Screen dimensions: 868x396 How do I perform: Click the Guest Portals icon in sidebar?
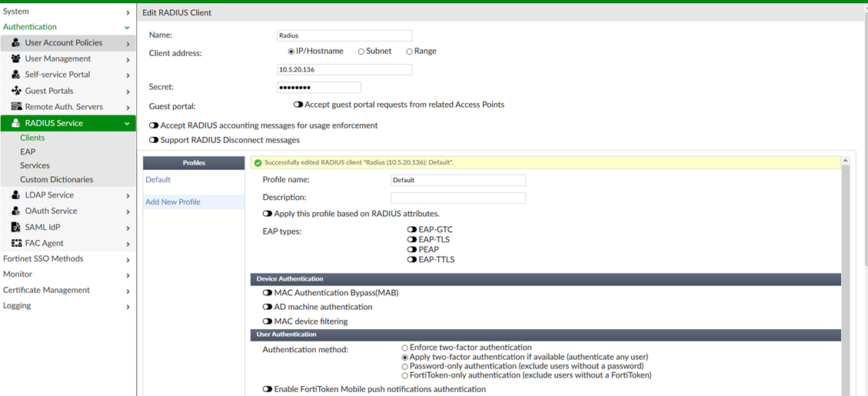16,91
